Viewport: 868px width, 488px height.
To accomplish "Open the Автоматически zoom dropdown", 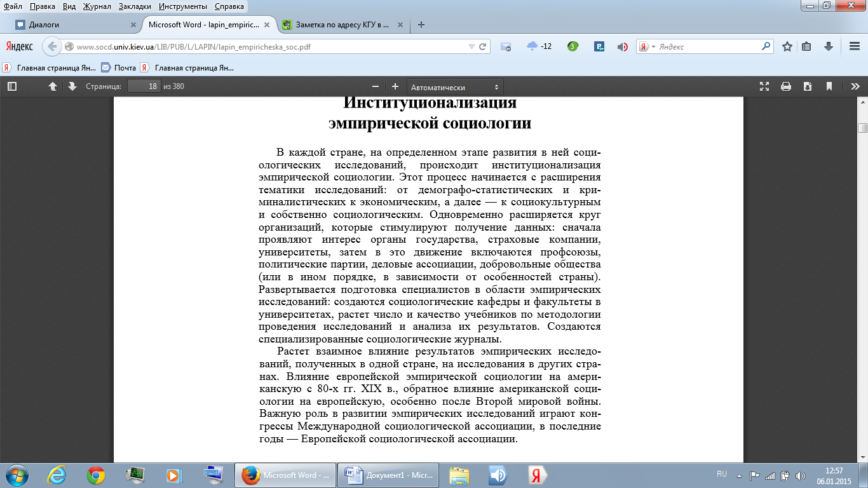I will pos(455,87).
